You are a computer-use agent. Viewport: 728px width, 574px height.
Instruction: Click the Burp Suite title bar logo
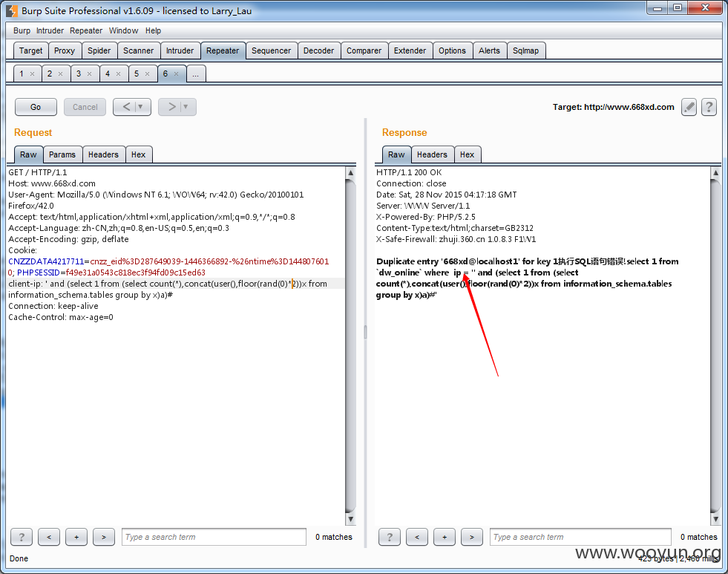tap(12, 10)
